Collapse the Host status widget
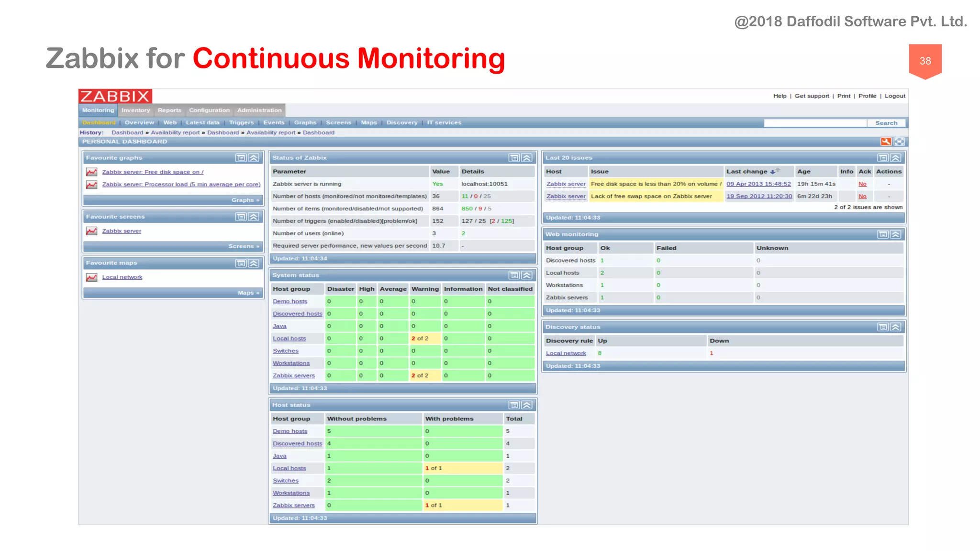The image size is (980, 551). tap(527, 405)
